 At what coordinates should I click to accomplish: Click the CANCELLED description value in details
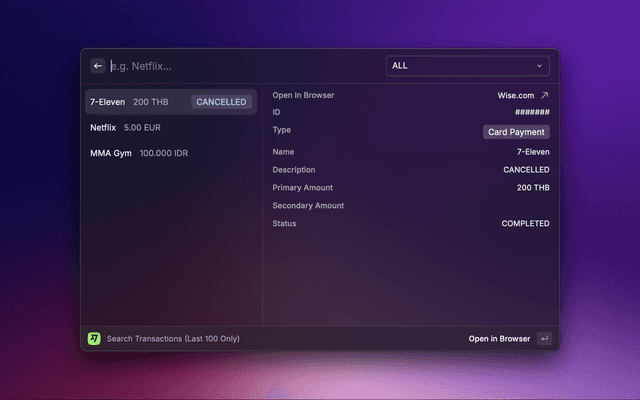tap(525, 170)
